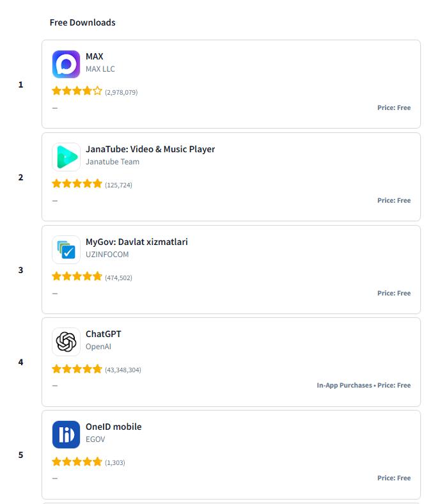Click the JanaTube five-star rating
The height and width of the screenshot is (504, 424).
[77, 184]
